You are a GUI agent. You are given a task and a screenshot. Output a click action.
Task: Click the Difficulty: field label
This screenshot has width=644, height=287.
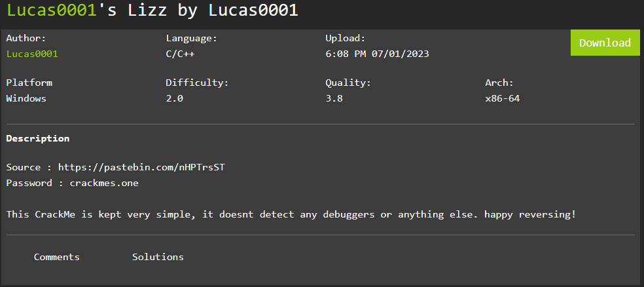point(197,83)
